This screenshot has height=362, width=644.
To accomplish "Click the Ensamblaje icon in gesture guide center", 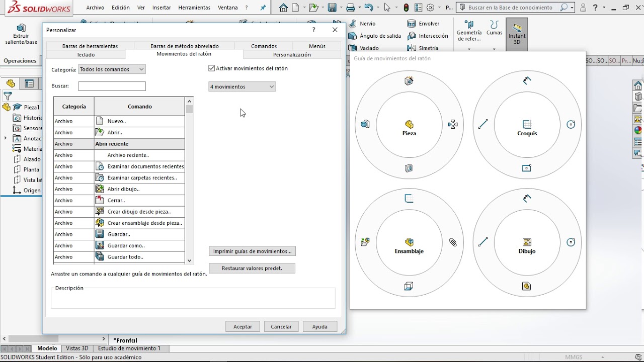I will pos(409,242).
